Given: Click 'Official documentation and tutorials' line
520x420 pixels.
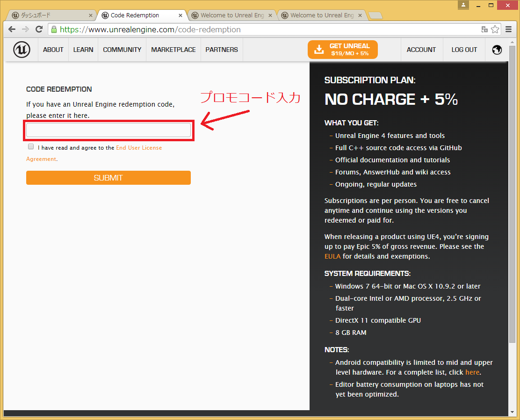Looking at the screenshot, I should 392,160.
